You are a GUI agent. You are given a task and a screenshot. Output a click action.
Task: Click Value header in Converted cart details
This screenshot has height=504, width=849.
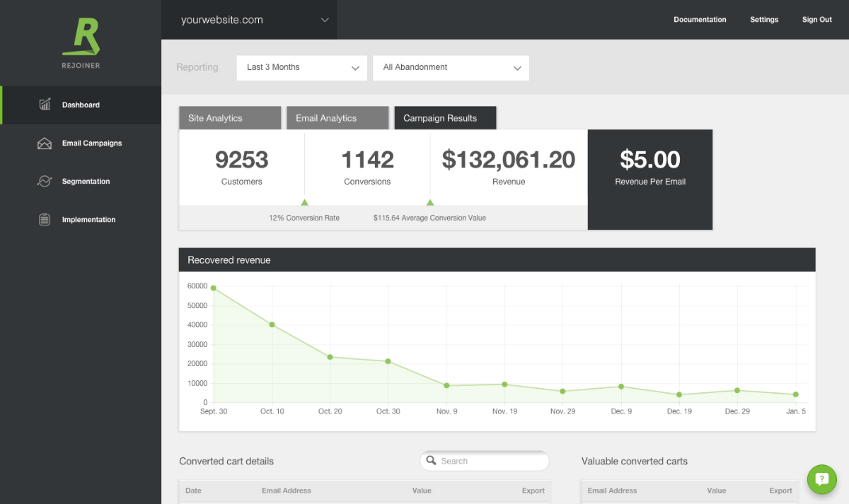(x=422, y=491)
